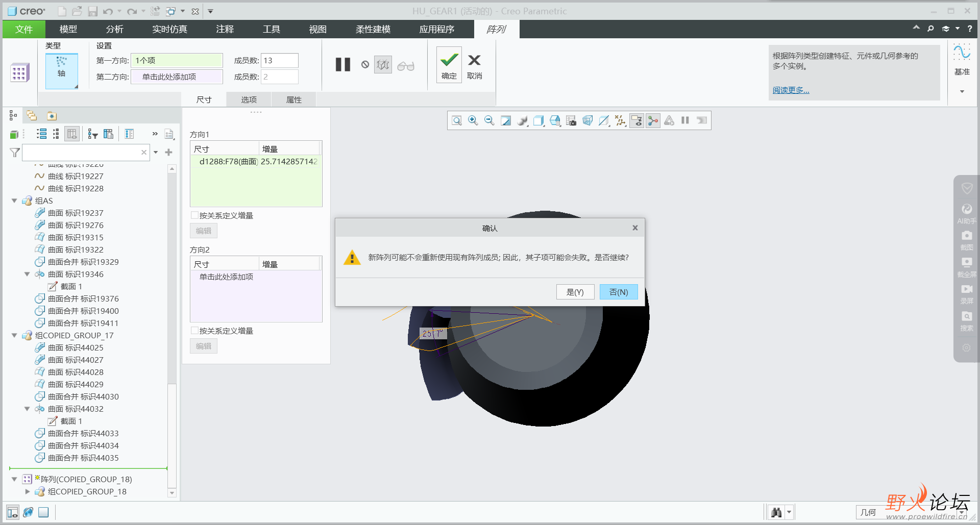Open the View Manager icon with camera
Screen dimensions: 980x525
click(x=571, y=120)
